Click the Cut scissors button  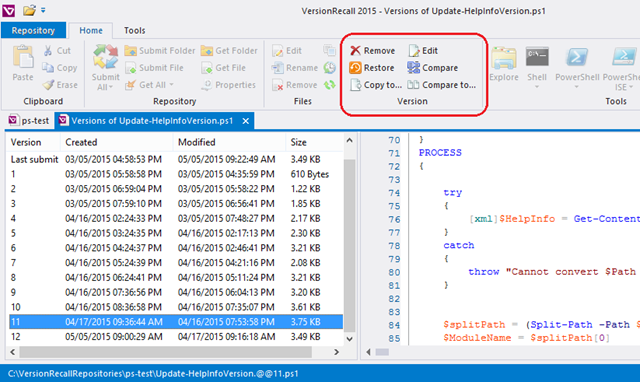[x=57, y=51]
